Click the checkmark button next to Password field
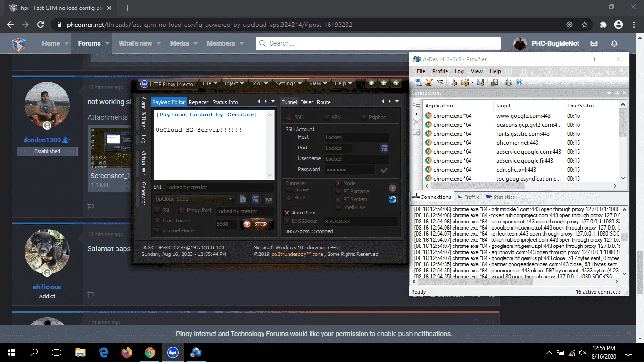This screenshot has height=362, width=644. click(x=384, y=170)
